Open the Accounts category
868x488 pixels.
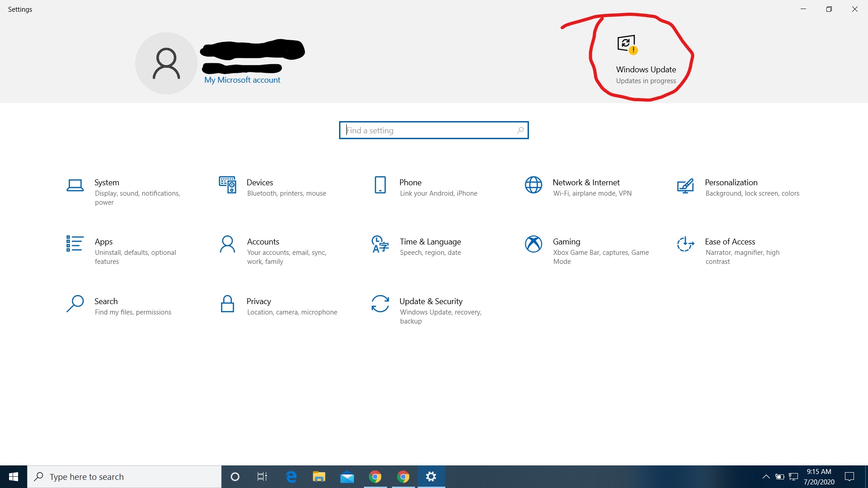point(263,242)
